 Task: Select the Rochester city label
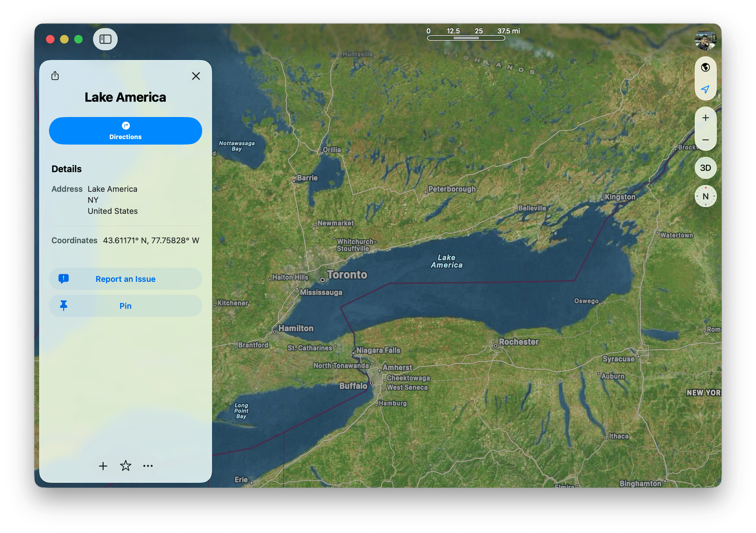(519, 342)
